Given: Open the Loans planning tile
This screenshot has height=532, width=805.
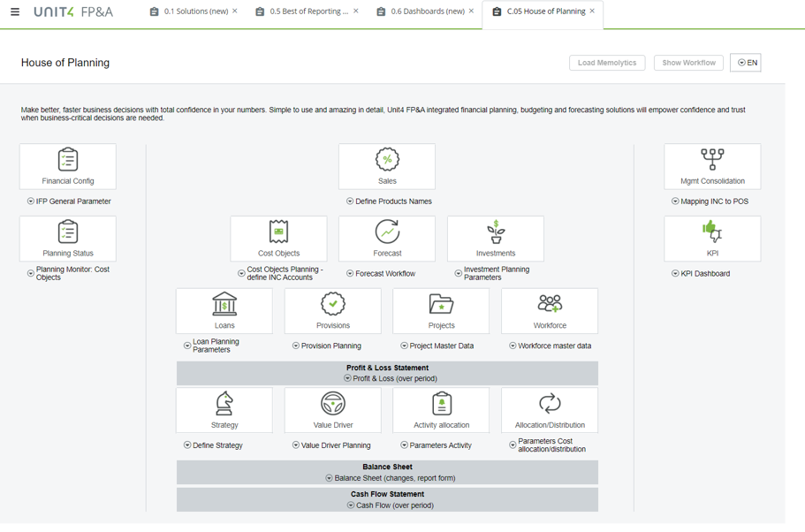Looking at the screenshot, I should coord(224,311).
